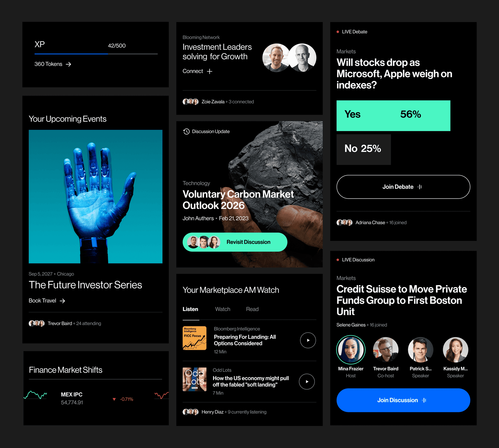499x448 pixels.
Task: Click the plus icon beside Connect
Action: 210,71
